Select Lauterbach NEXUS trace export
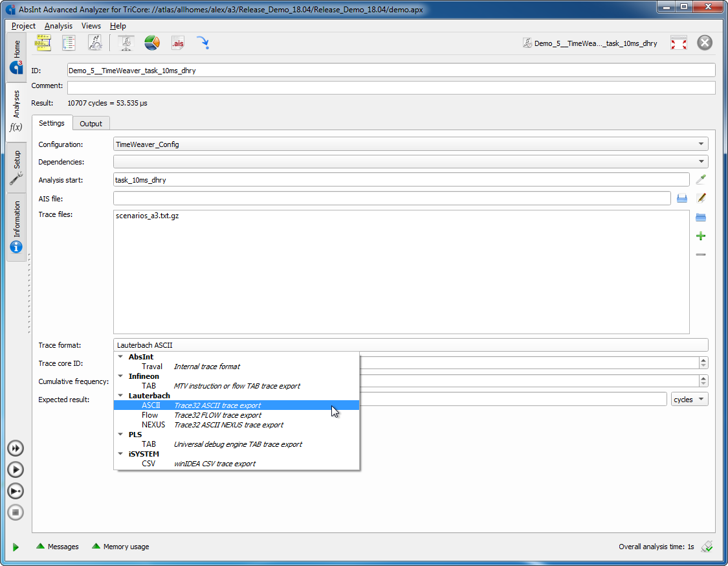The width and height of the screenshot is (728, 566). point(236,425)
